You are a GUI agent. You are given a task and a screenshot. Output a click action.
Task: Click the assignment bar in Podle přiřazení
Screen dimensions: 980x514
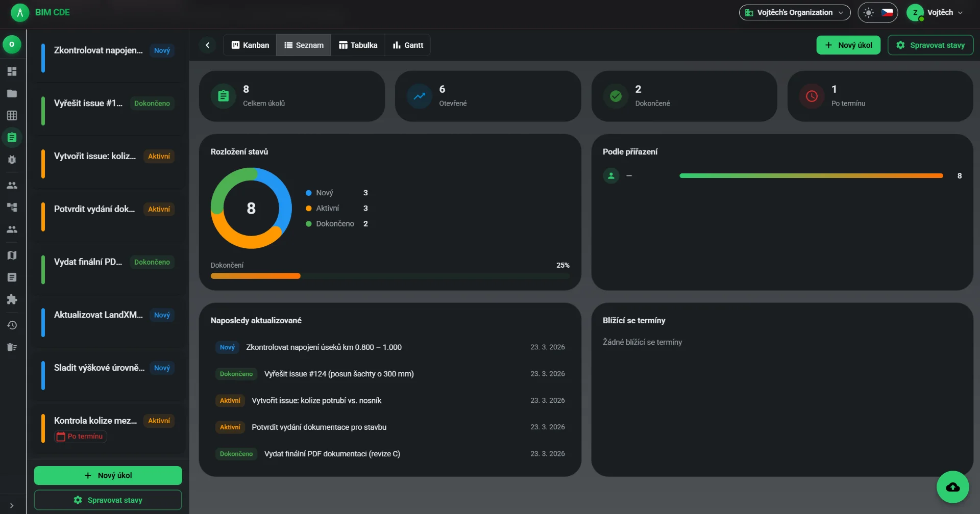[x=811, y=175]
